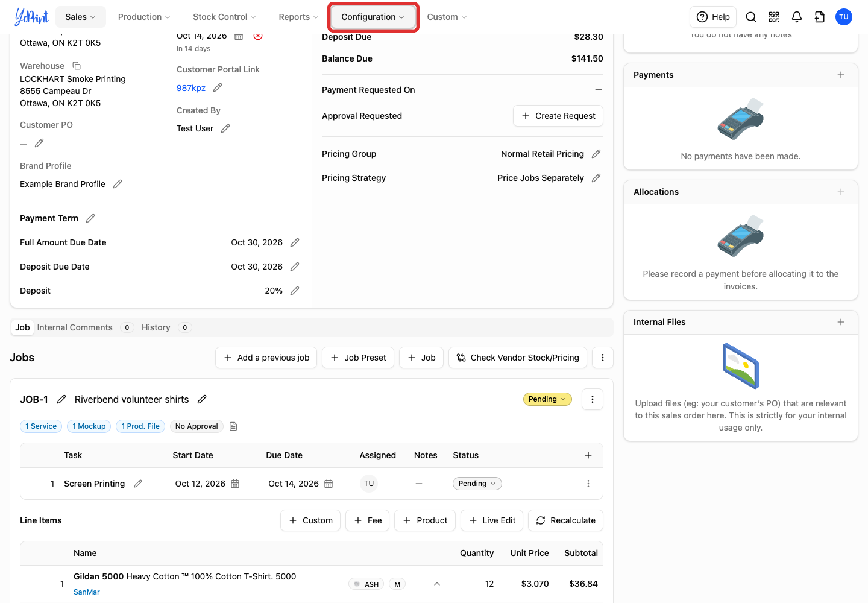
Task: Open the Reports menu
Action: pyautogui.click(x=298, y=17)
